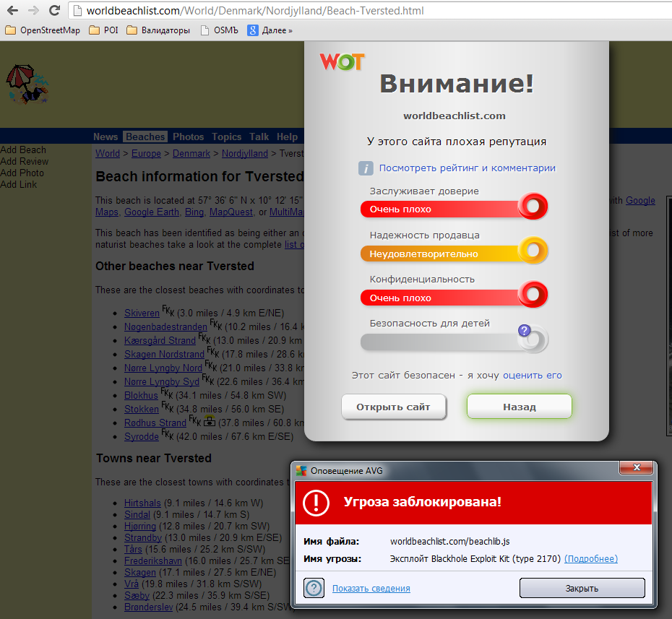Click the question mark child safety indicator
The width and height of the screenshot is (672, 619).
525,332
